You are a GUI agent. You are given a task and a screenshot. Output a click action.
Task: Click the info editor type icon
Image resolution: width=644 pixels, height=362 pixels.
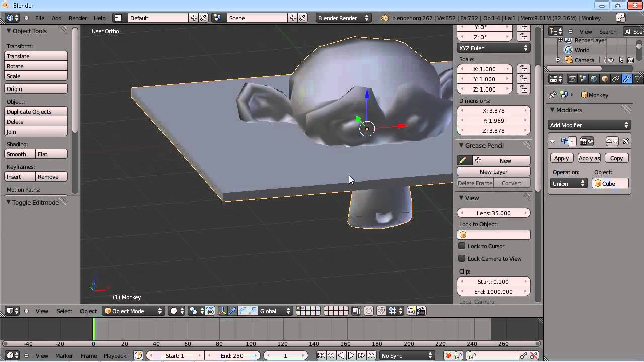[x=13, y=18]
